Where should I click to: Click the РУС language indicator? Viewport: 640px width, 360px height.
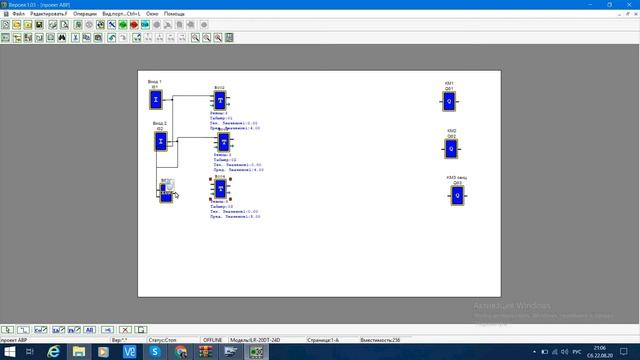(577, 351)
